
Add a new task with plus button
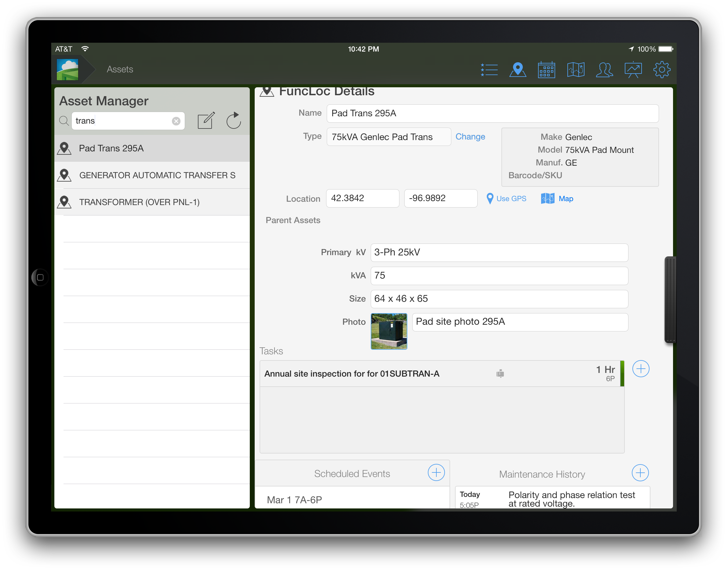[x=640, y=369]
